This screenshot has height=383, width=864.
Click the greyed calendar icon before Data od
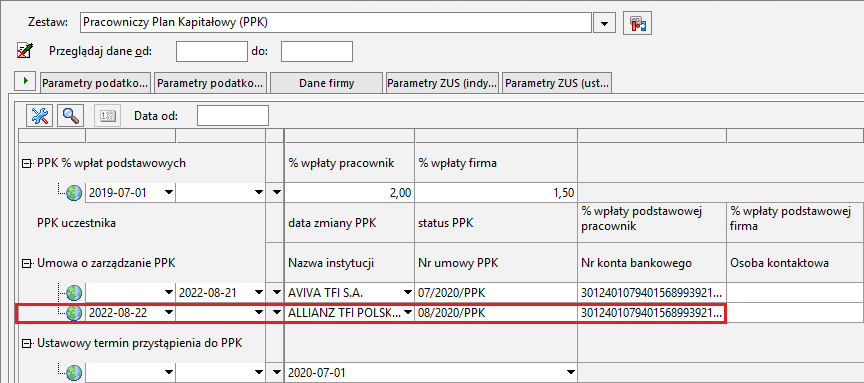[x=106, y=116]
